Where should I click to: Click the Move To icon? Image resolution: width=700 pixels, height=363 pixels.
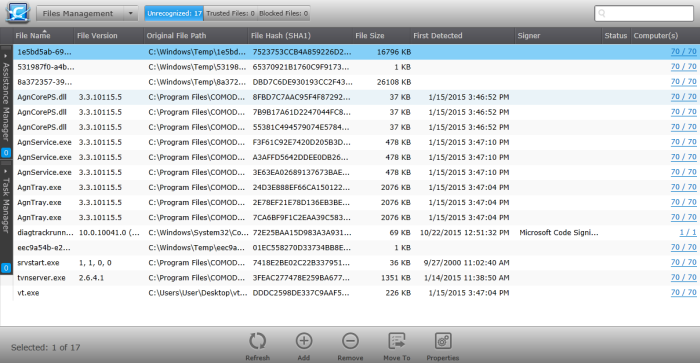396,342
